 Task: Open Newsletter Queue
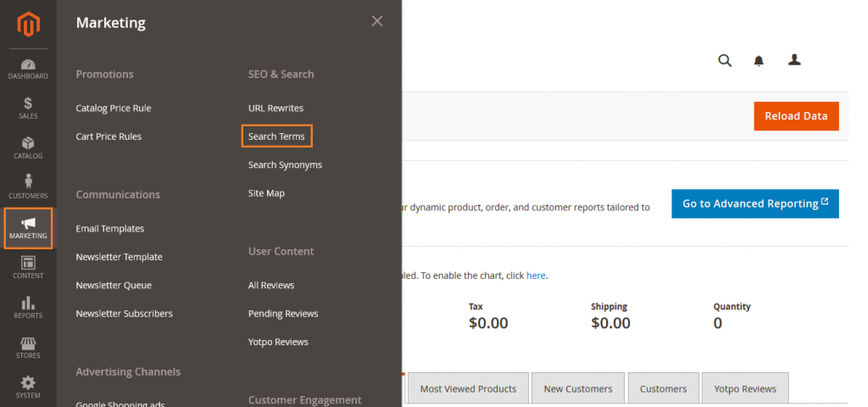(x=114, y=285)
